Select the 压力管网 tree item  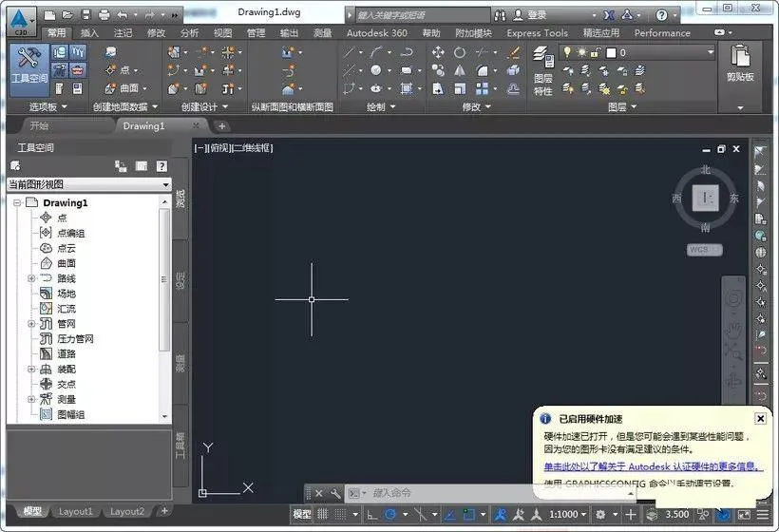pyautogui.click(x=75, y=339)
